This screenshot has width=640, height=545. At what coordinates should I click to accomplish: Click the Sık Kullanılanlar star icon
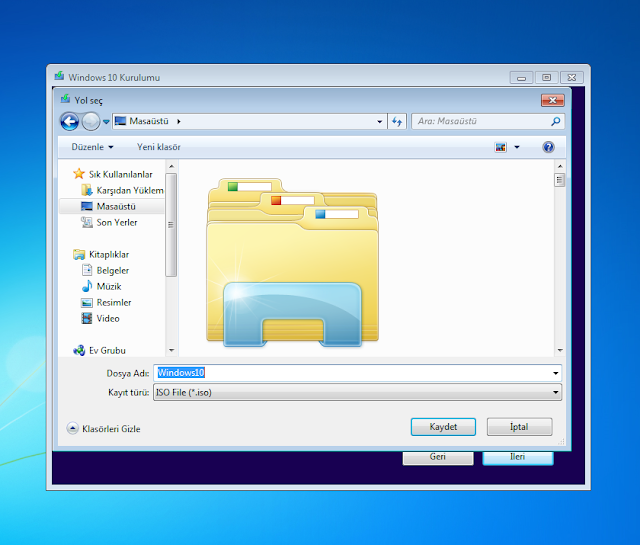79,174
